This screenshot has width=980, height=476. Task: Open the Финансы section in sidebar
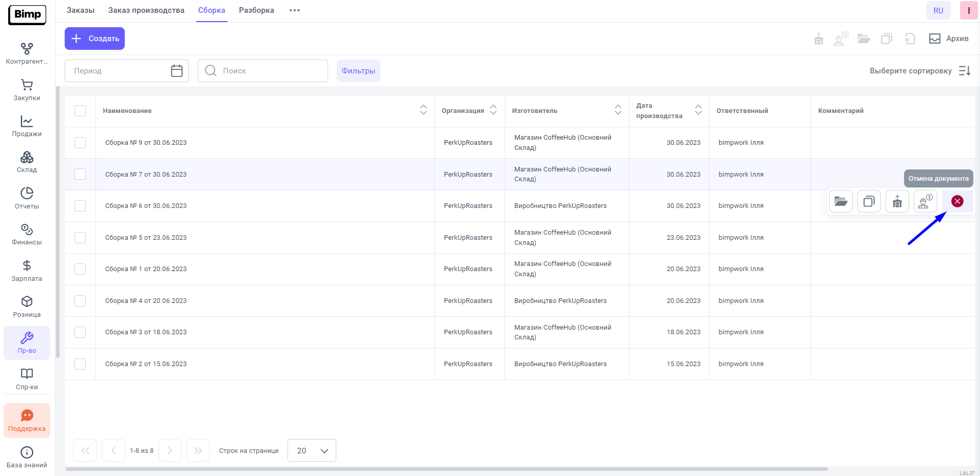point(27,234)
